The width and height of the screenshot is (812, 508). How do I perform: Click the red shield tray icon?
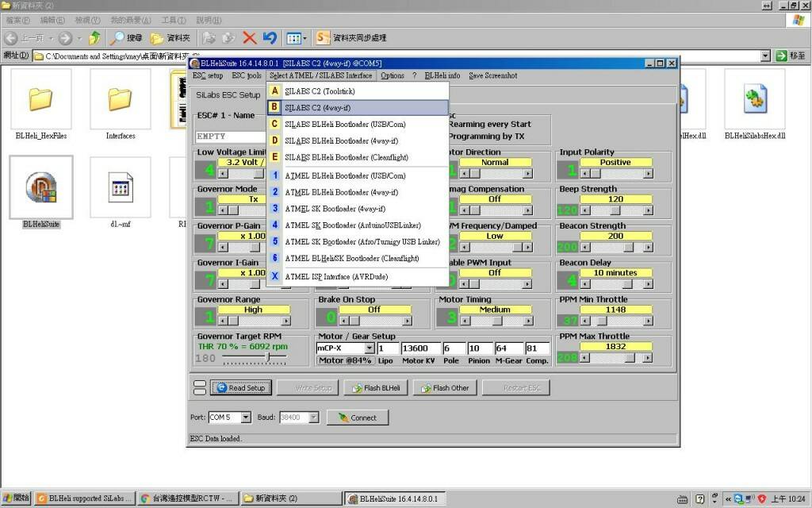point(762,499)
